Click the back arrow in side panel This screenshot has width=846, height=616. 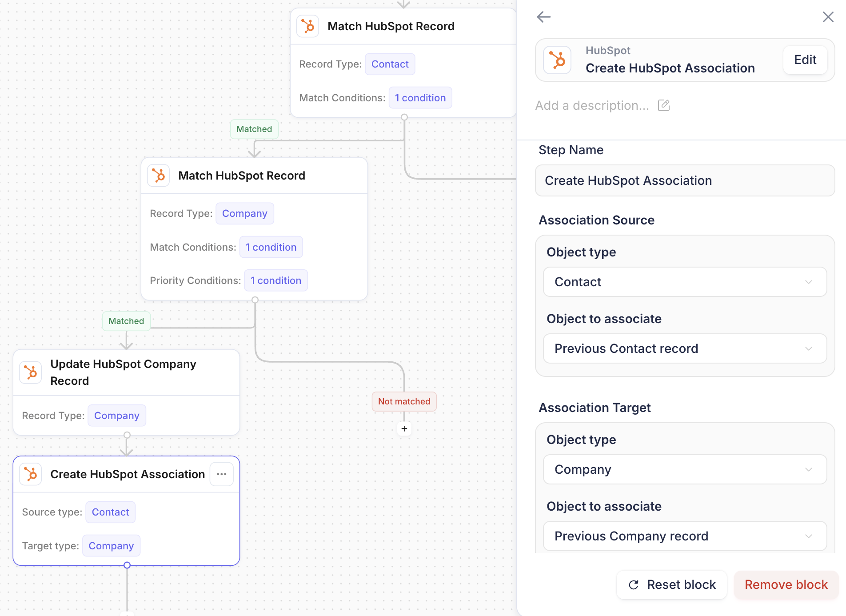pyautogui.click(x=544, y=17)
